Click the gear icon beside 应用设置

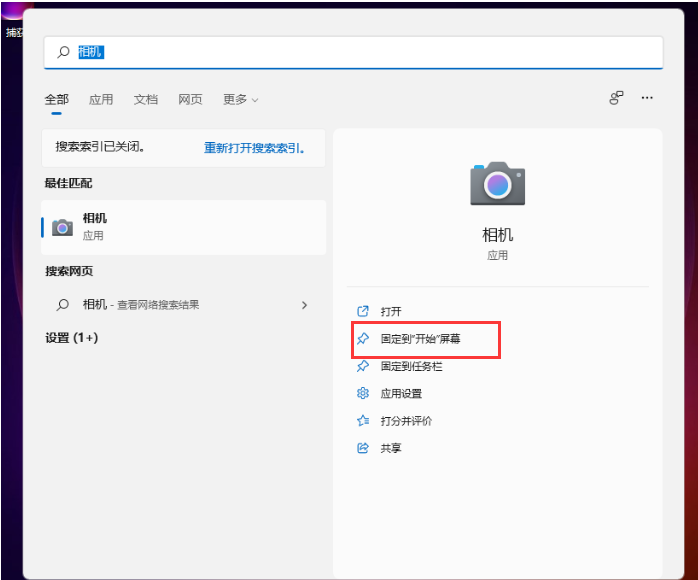[363, 393]
